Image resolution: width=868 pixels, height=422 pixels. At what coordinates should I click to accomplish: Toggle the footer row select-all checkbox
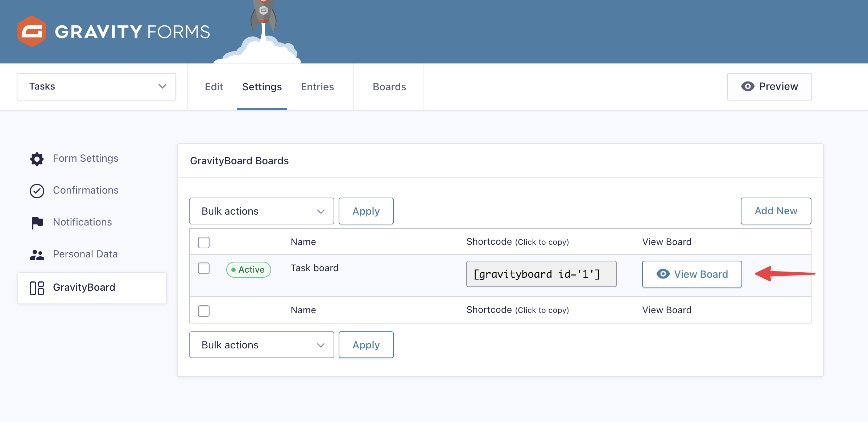204,311
